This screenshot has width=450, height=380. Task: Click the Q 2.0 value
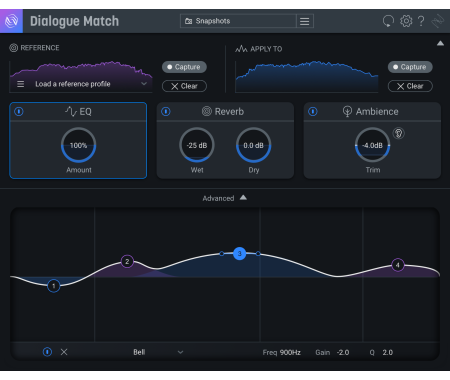click(x=387, y=352)
